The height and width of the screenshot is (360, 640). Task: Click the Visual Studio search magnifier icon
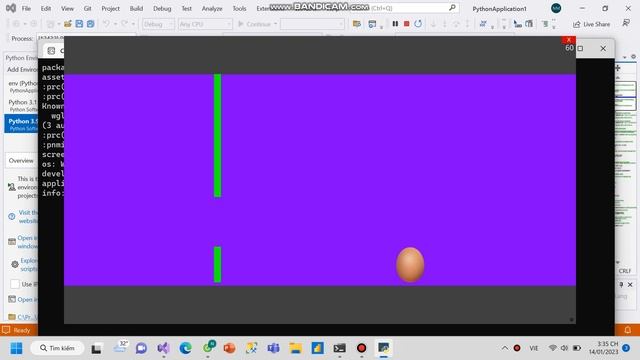[x=452, y=8]
